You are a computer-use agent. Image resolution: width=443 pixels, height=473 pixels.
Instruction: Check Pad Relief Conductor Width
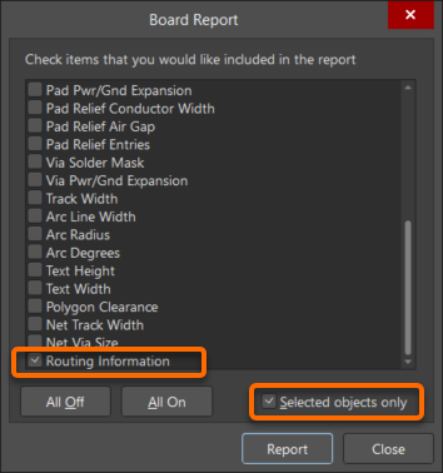pos(35,108)
